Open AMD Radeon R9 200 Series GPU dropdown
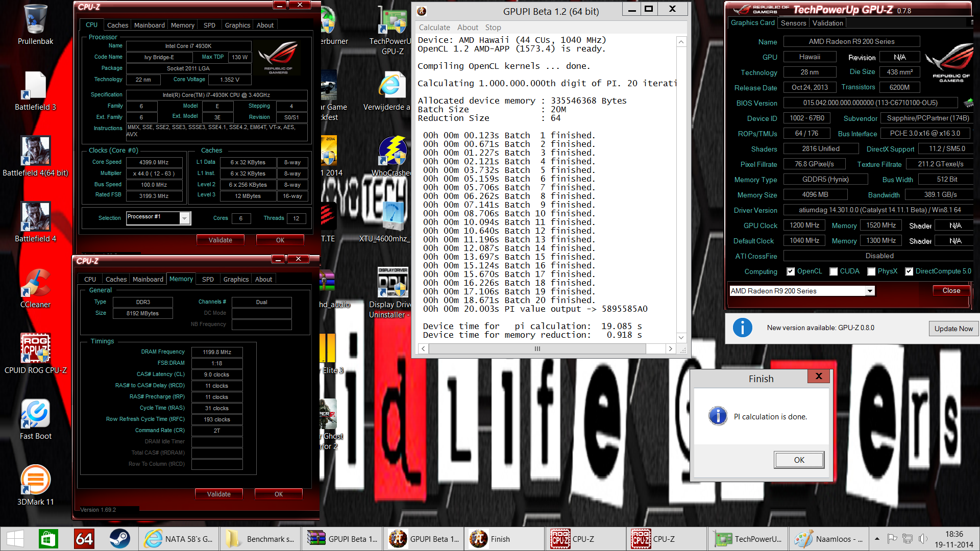The width and height of the screenshot is (980, 551). 870,291
